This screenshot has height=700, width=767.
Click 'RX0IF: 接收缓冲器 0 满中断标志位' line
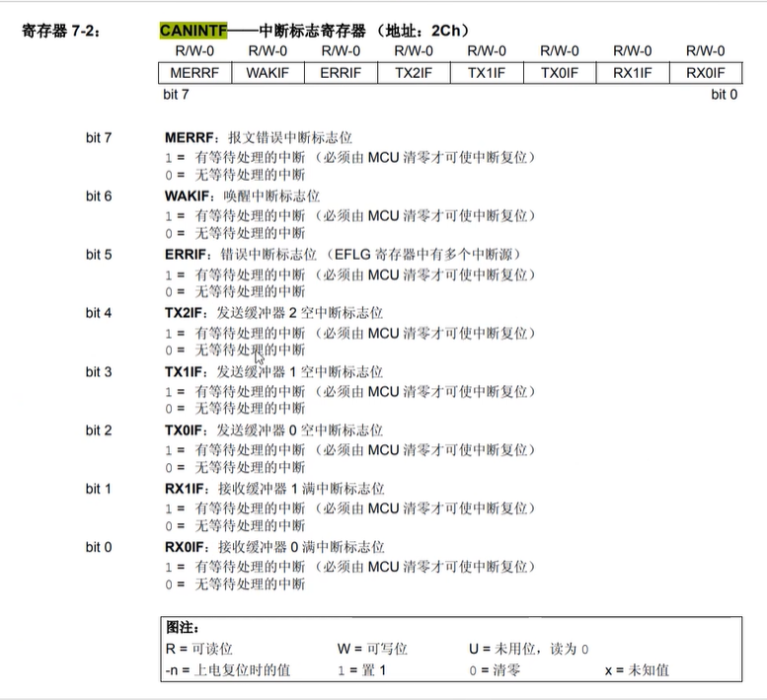point(274,547)
